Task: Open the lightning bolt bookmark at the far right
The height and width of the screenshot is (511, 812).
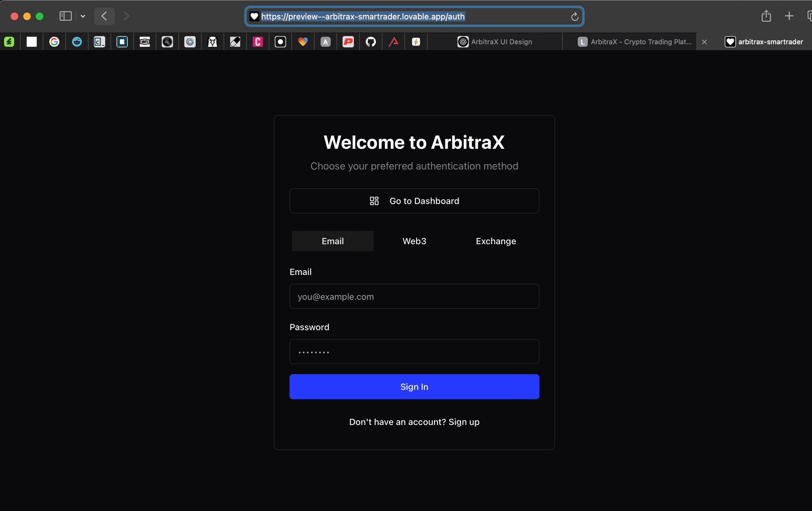Action: coord(416,41)
